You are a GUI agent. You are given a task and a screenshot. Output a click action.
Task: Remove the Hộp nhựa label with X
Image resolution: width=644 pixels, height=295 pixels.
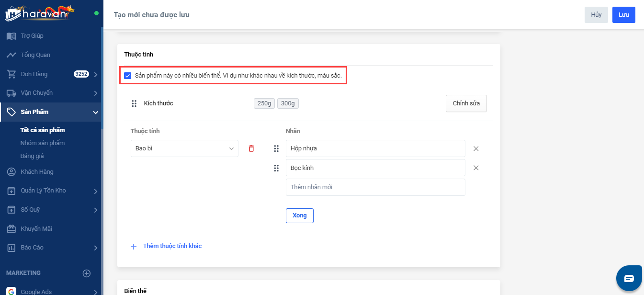point(476,148)
